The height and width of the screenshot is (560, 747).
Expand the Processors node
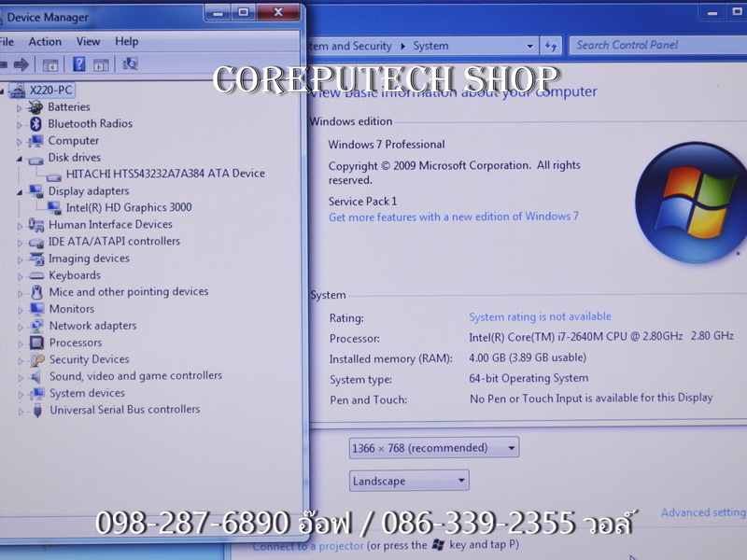click(21, 343)
